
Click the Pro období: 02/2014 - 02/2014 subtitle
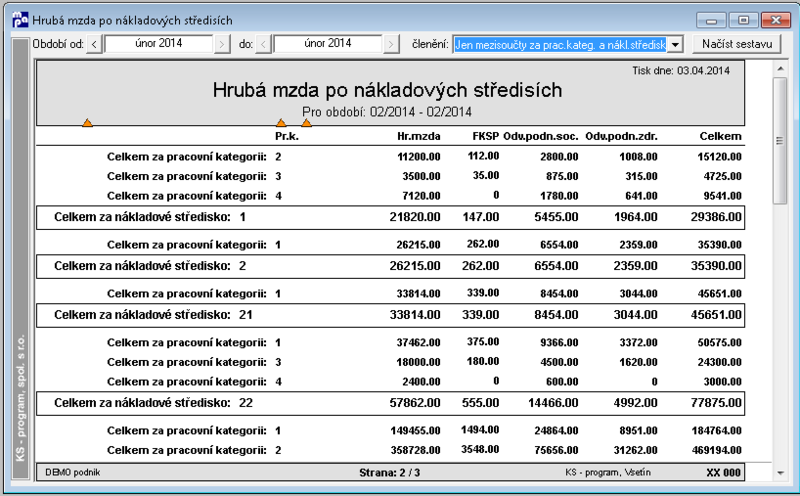tap(387, 112)
